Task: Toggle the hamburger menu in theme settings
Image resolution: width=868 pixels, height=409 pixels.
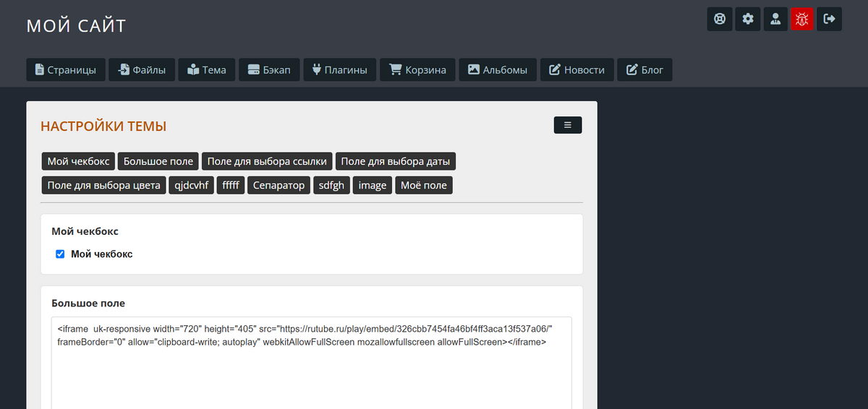Action: tap(568, 125)
